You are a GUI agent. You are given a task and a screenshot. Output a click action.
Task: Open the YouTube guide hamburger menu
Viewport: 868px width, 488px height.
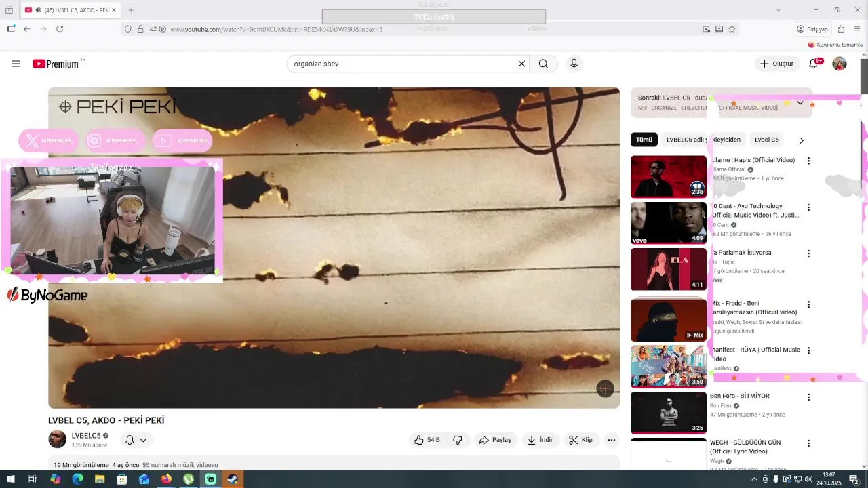pyautogui.click(x=16, y=64)
